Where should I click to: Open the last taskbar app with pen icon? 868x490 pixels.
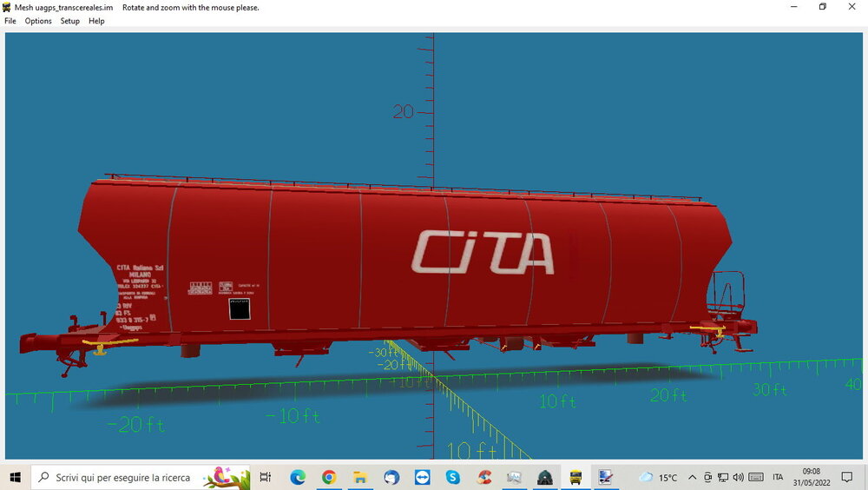pos(605,477)
